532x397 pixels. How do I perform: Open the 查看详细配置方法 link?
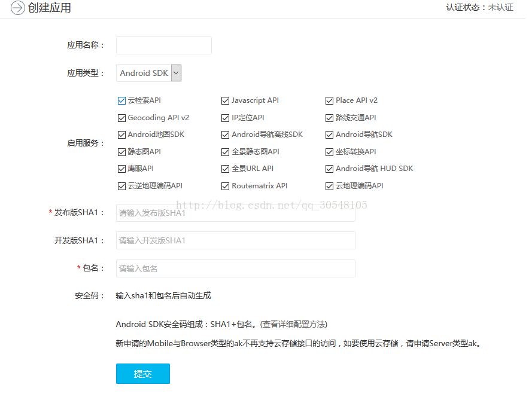pyautogui.click(x=294, y=325)
